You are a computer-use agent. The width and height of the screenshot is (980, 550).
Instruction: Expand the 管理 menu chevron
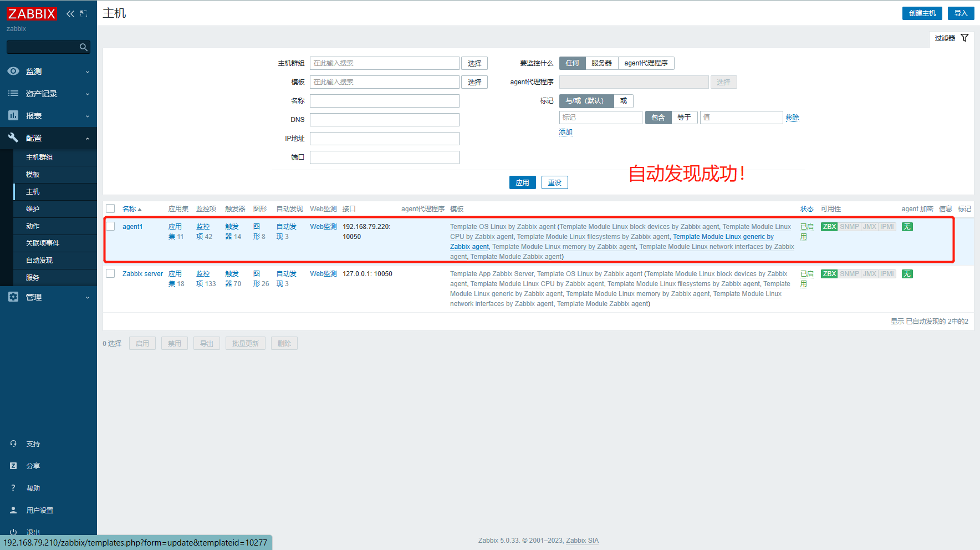(88, 298)
